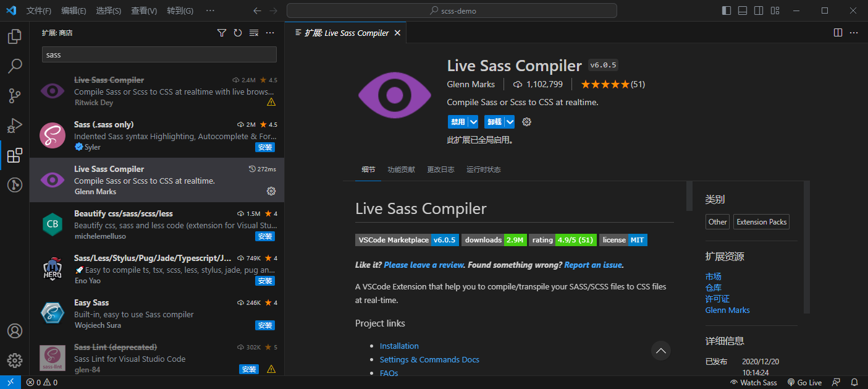Close the Live Sass Compiler editor tab

[397, 33]
